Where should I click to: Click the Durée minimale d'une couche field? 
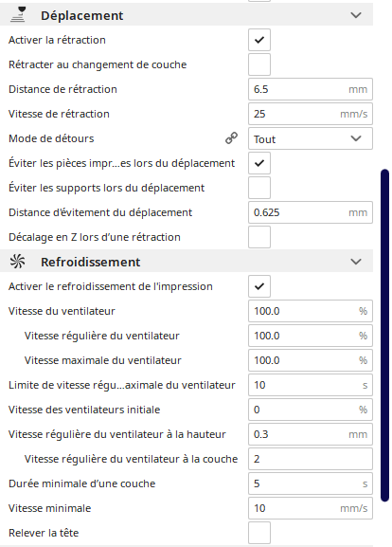(x=311, y=483)
